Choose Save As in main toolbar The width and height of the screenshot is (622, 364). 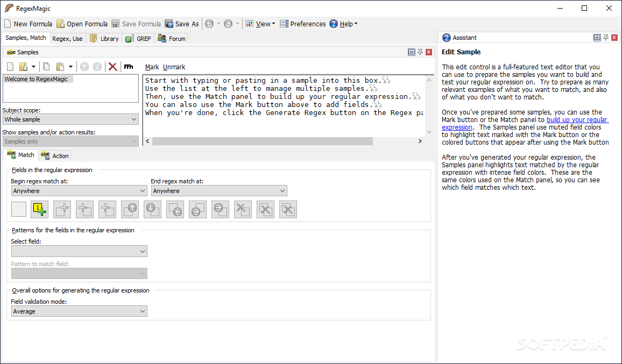pos(182,24)
